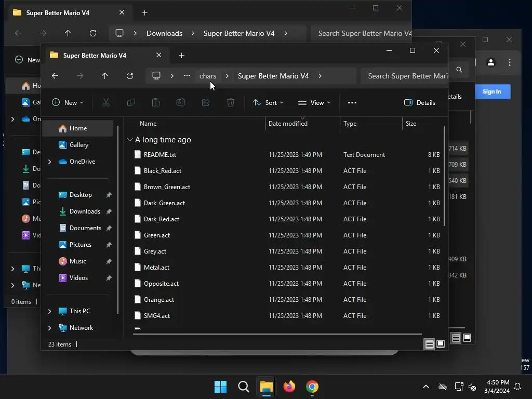This screenshot has height=399, width=532.
Task: Collapse the 'A long time ago' group
Action: coord(130,139)
